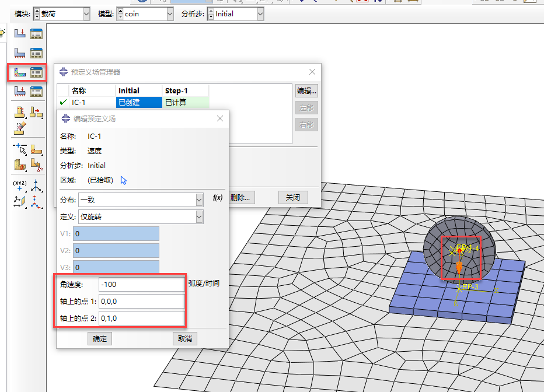Select the Partition Edge tool
This screenshot has width=544, height=392.
point(20,149)
